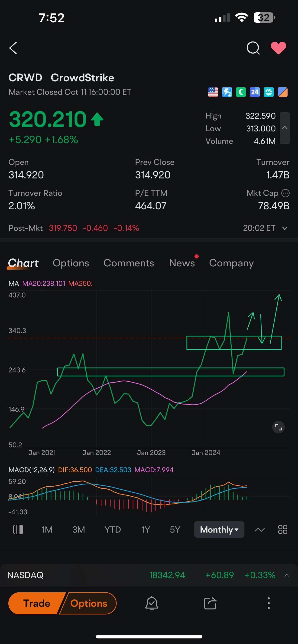
Task: Open the chart indicators grid icon
Action: pyautogui.click(x=282, y=529)
